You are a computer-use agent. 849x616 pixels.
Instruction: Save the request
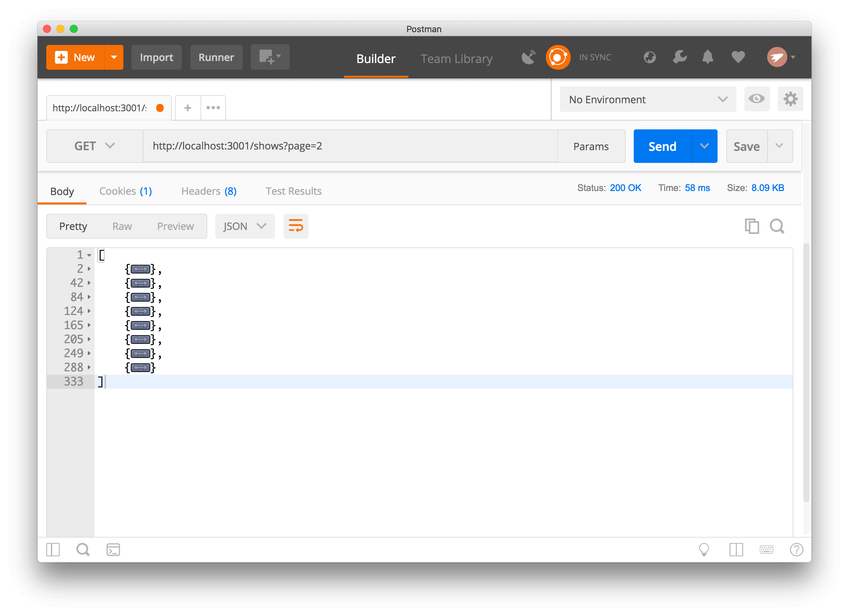point(746,146)
